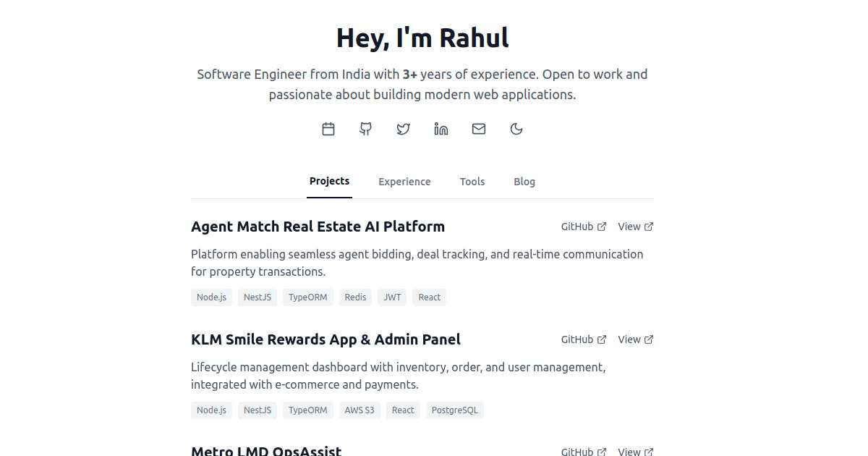
Task: Open GitHub link for Agent Match project
Action: click(x=583, y=227)
